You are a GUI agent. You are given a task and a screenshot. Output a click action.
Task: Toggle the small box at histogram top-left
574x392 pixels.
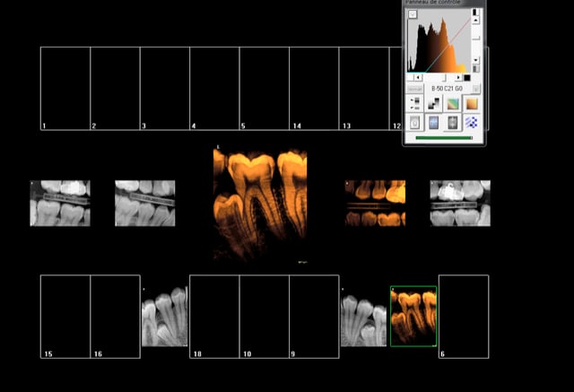tap(413, 14)
